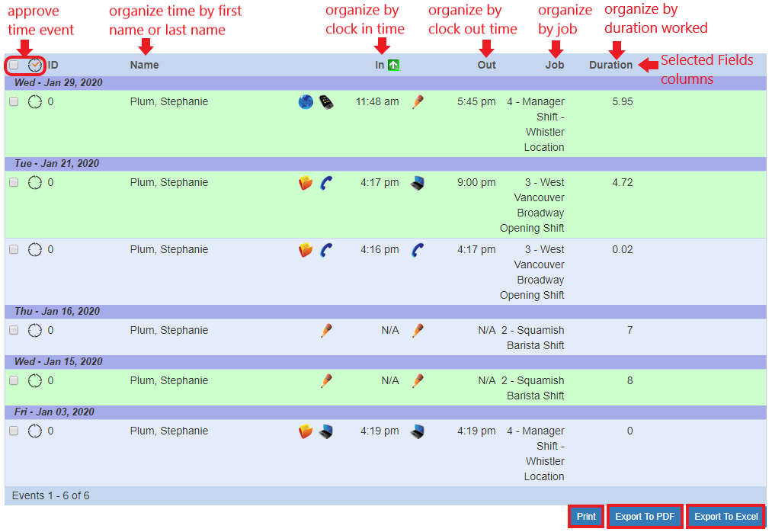772x532 pixels.
Task: Click the green sort arrow beside In
Action: click(x=393, y=66)
